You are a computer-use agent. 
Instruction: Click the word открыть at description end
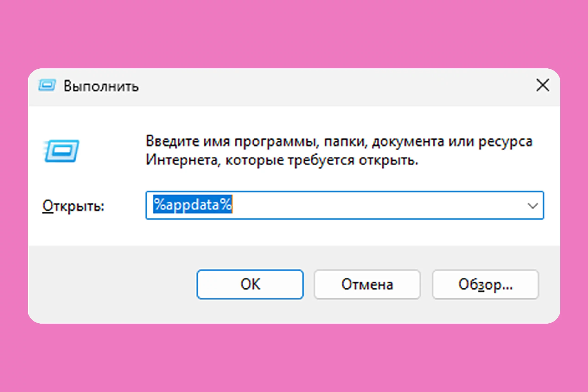(388, 160)
